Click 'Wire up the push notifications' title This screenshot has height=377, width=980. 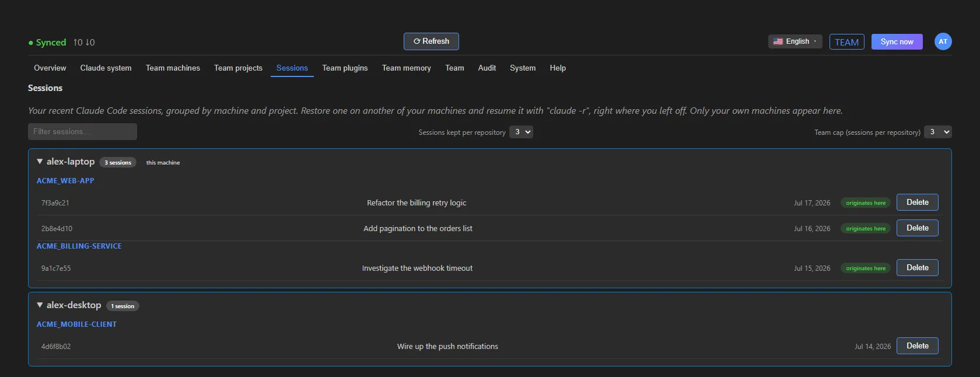coord(447,347)
